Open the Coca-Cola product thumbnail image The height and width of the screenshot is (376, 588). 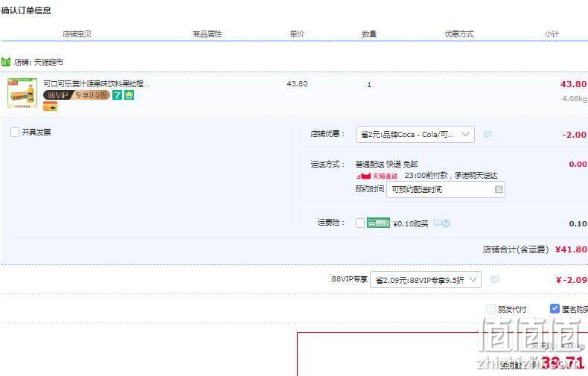[22, 92]
